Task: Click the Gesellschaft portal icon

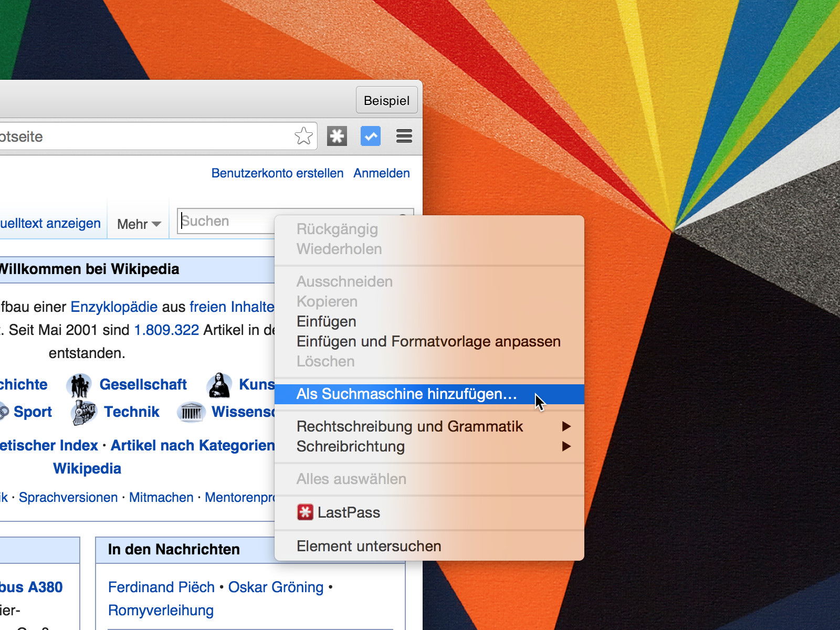Action: pyautogui.click(x=79, y=385)
